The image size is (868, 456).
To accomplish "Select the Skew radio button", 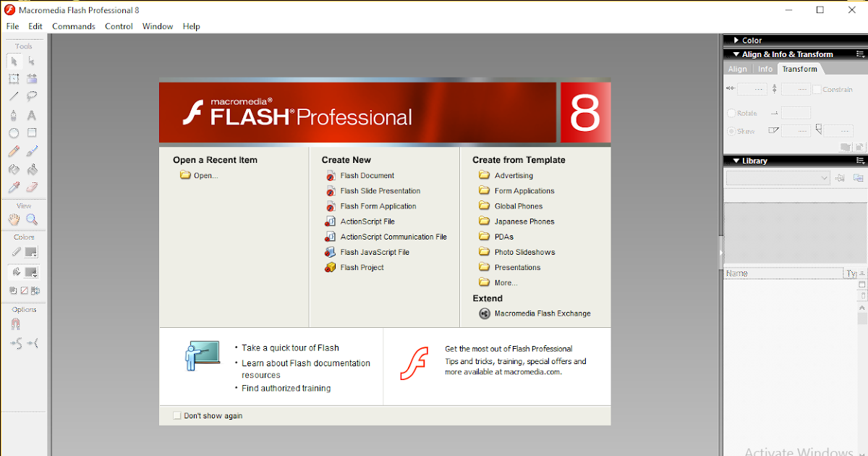I will click(731, 131).
